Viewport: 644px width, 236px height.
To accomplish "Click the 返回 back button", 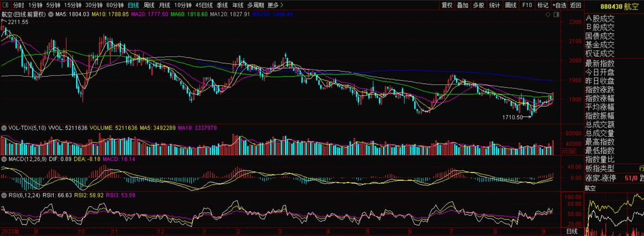I will coord(575,5).
